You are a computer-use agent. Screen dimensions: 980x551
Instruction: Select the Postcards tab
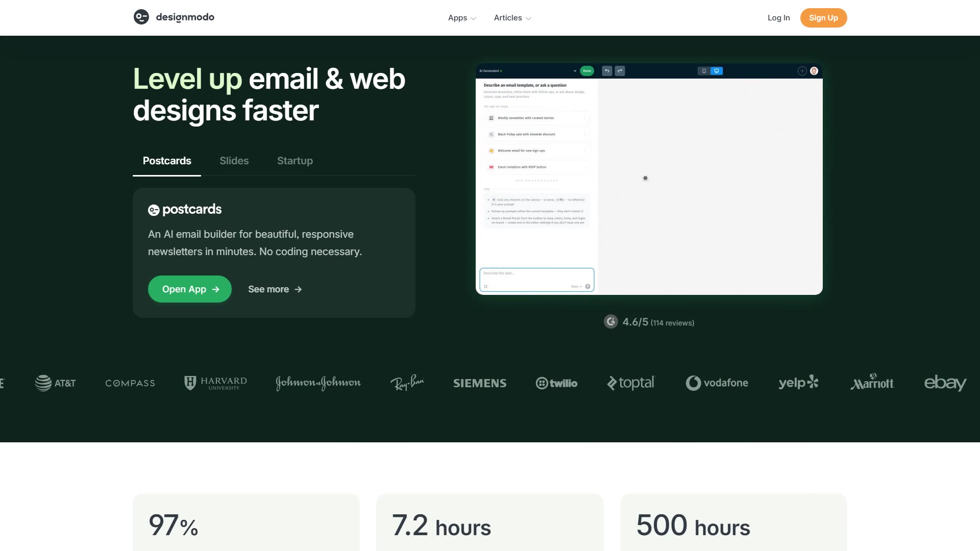[x=167, y=161]
